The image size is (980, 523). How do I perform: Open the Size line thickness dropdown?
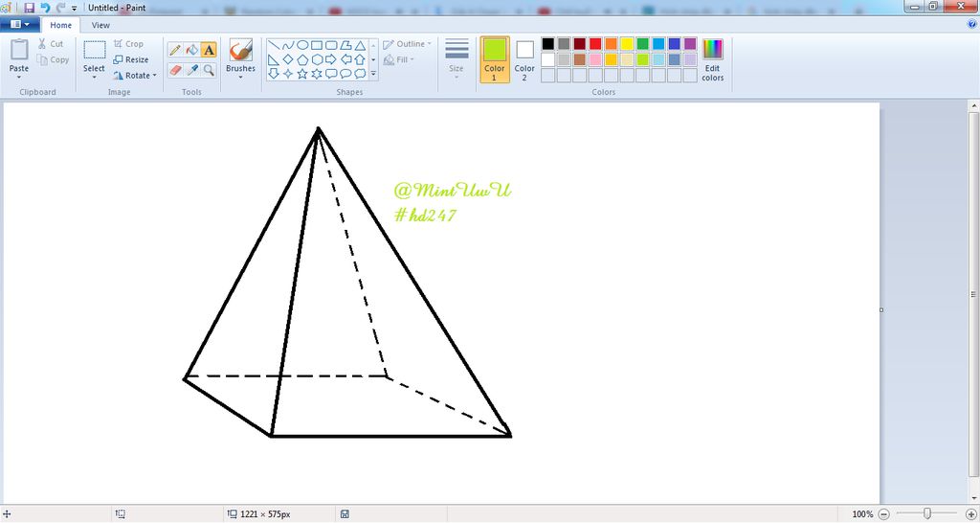(457, 59)
